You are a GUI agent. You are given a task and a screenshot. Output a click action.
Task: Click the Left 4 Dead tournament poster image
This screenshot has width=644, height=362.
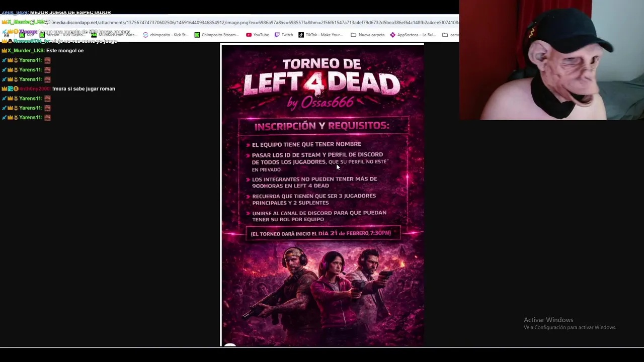click(x=322, y=195)
